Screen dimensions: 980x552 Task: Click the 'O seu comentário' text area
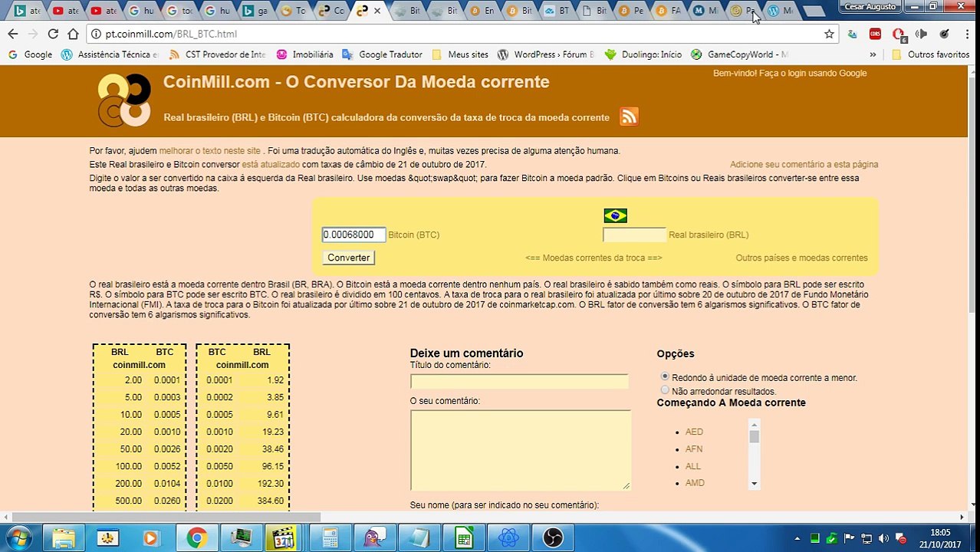(x=520, y=450)
